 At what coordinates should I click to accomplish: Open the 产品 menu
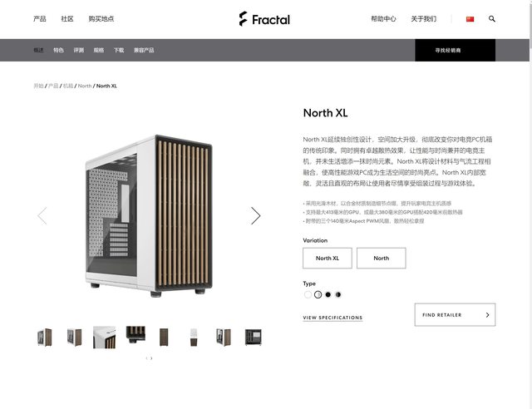[40, 18]
